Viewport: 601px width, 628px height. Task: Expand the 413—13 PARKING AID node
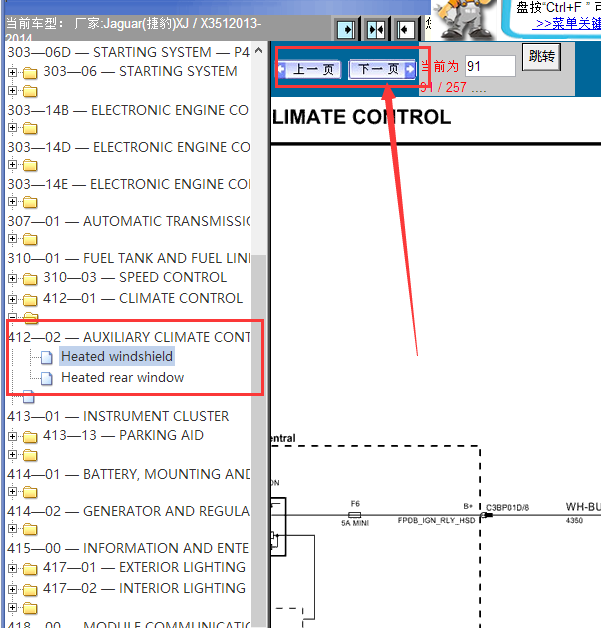12,436
